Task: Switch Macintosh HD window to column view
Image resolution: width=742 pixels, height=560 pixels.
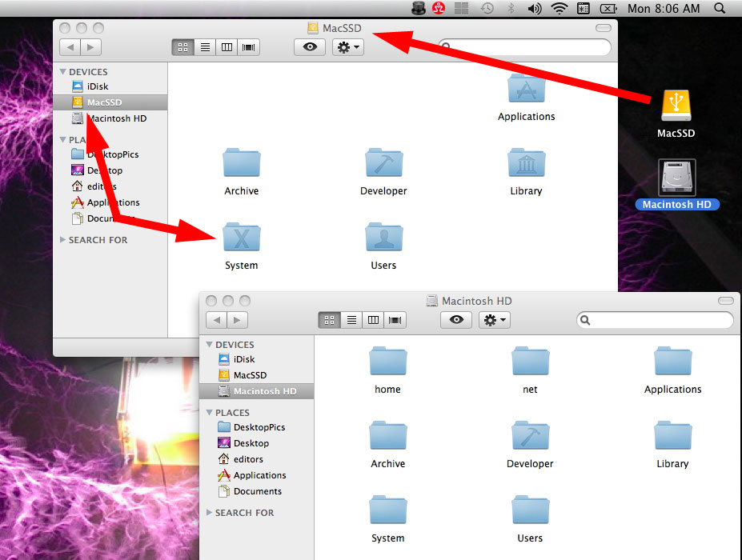Action: pos(373,320)
